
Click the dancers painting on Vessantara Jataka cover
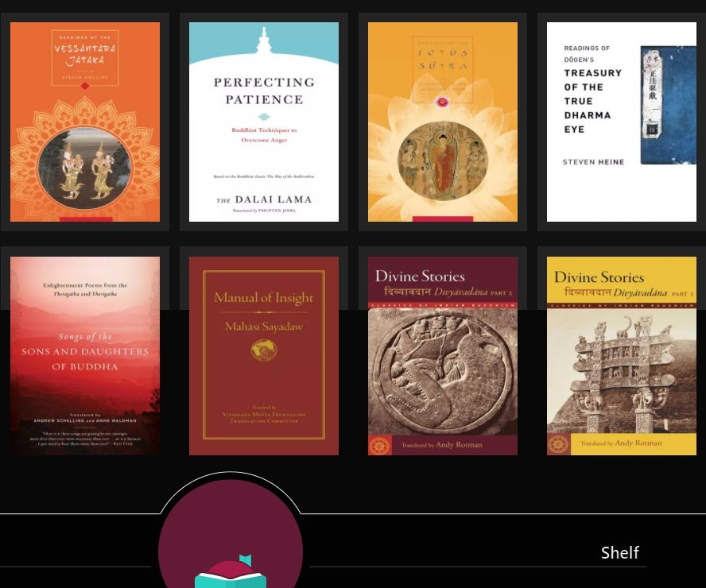[85, 168]
